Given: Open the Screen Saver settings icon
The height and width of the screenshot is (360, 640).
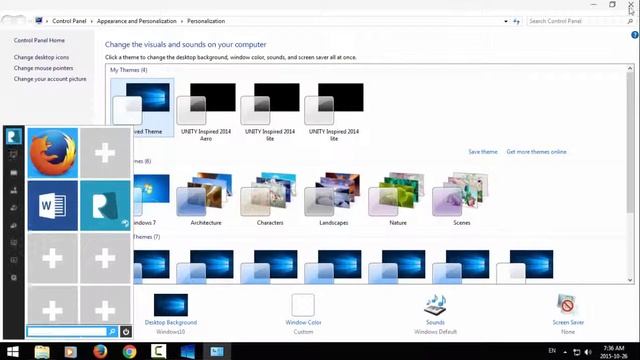Looking at the screenshot, I should click(567, 304).
